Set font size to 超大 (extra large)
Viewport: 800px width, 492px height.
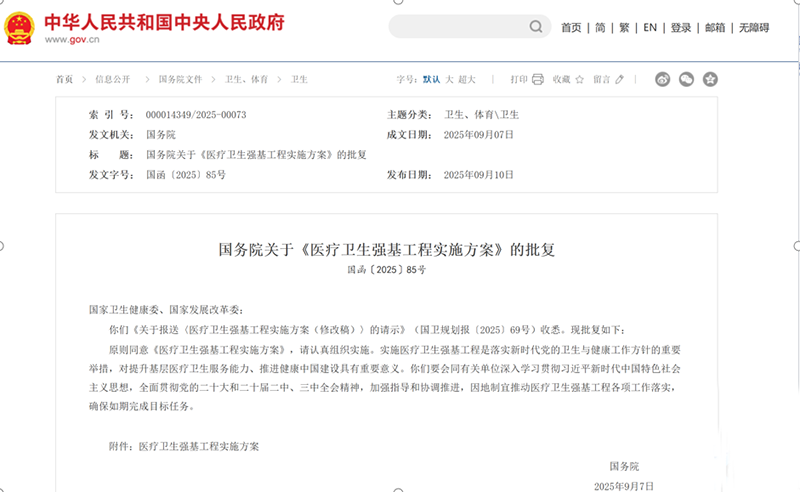467,79
